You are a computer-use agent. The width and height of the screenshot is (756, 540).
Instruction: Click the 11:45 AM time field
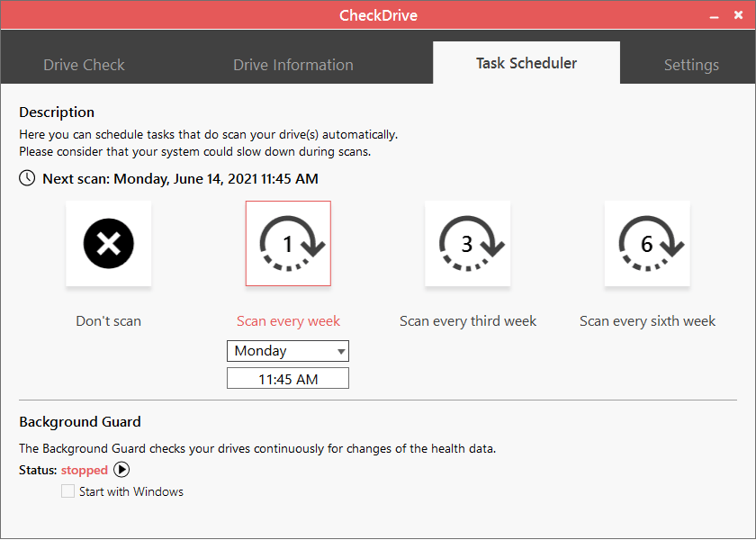(x=288, y=379)
